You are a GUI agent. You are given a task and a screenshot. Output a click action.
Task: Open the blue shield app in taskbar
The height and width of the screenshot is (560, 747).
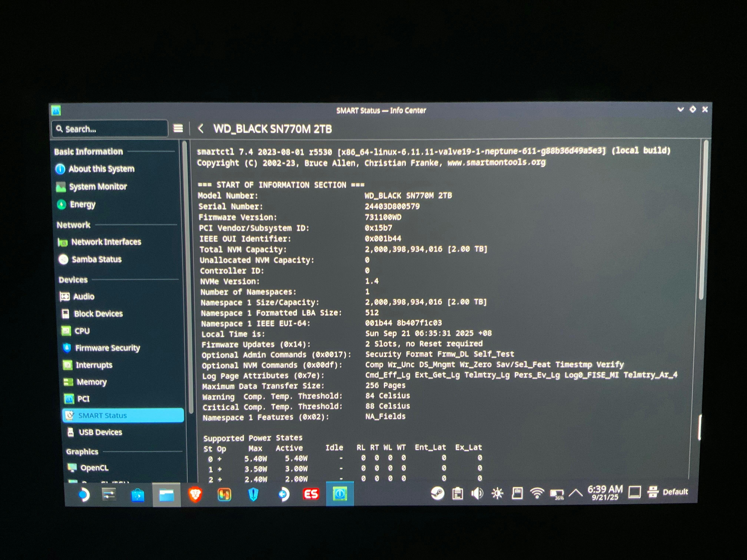click(x=253, y=494)
